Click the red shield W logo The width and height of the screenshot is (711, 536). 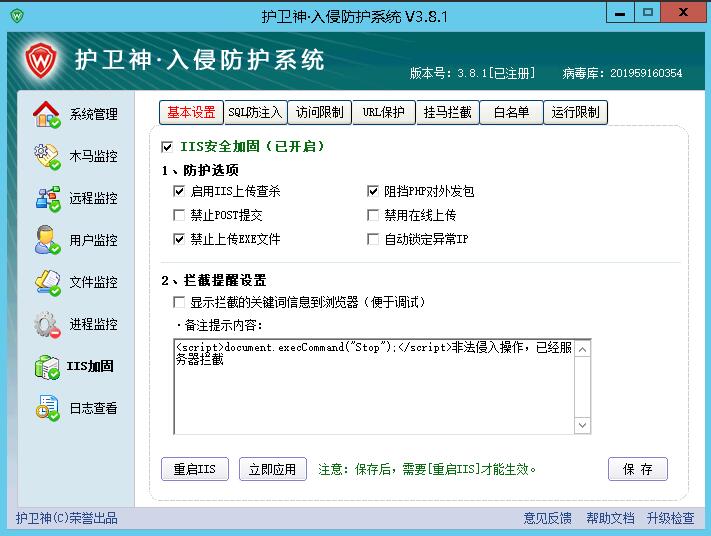pos(41,60)
